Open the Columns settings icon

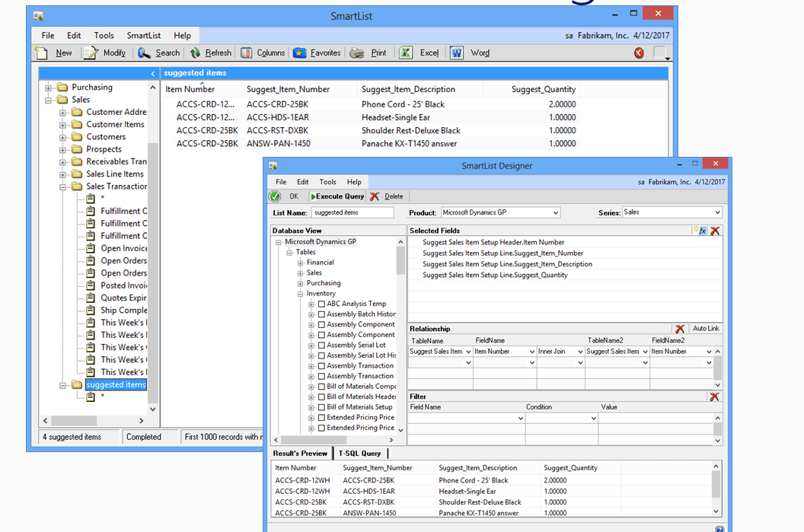coord(263,53)
